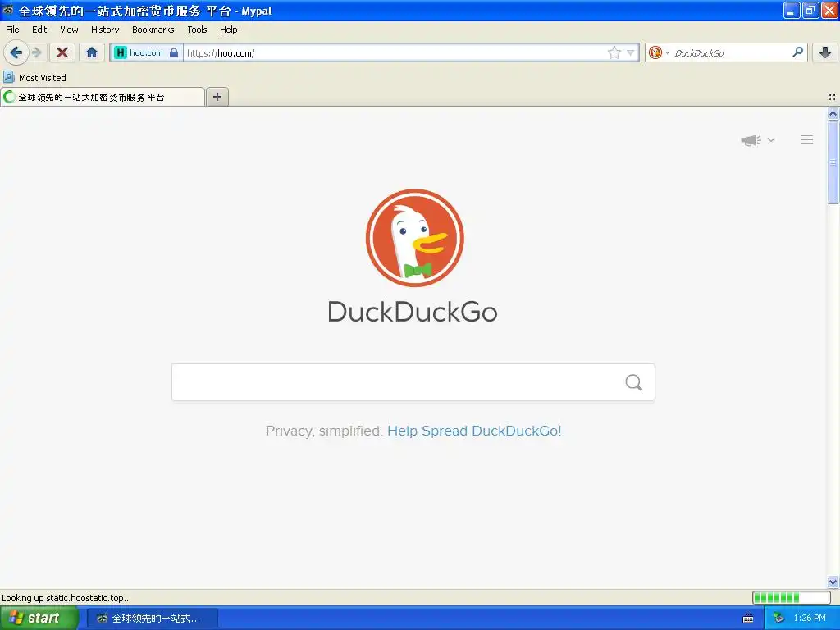The height and width of the screenshot is (630, 840).
Task: Click the DuckDuckGo duck logo
Action: click(x=414, y=238)
